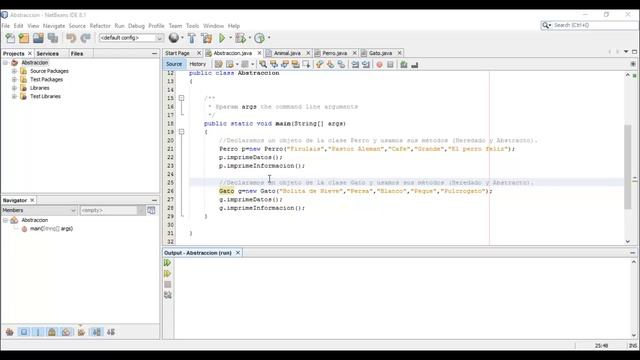The image size is (640, 360).
Task: Expand the Source Packages node
Action: pos(14,71)
